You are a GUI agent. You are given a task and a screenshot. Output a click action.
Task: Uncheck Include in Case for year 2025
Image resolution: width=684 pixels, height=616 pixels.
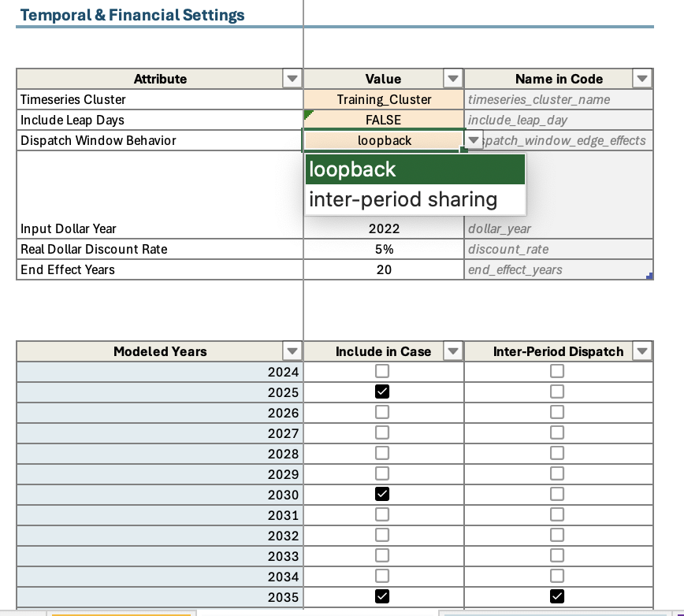pyautogui.click(x=382, y=391)
